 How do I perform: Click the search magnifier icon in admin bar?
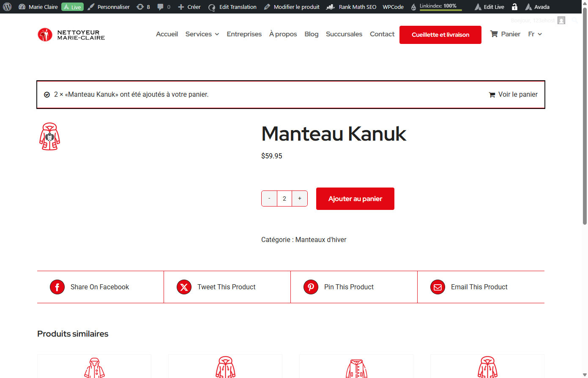(x=575, y=20)
